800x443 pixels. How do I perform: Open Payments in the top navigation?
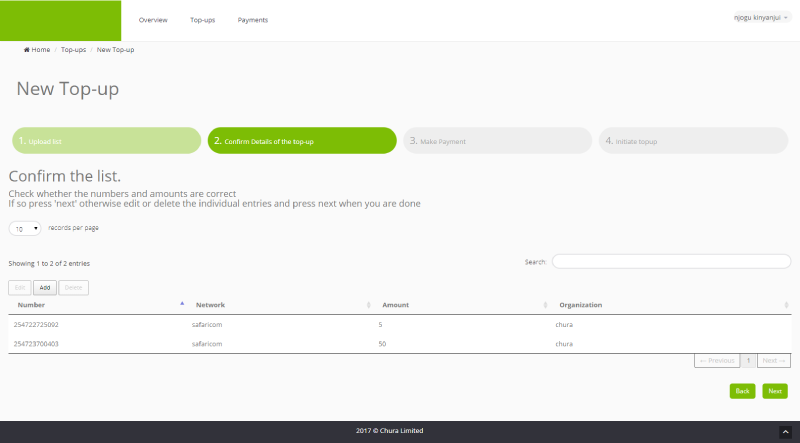pos(252,20)
